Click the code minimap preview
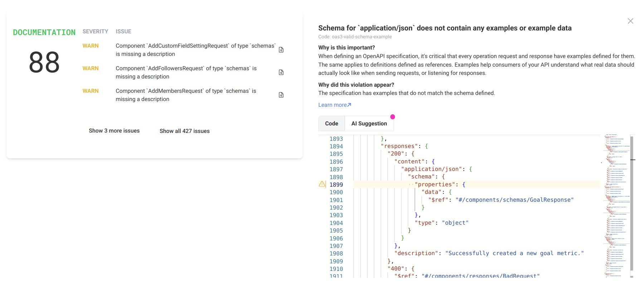The height and width of the screenshot is (287, 644). coord(616,206)
